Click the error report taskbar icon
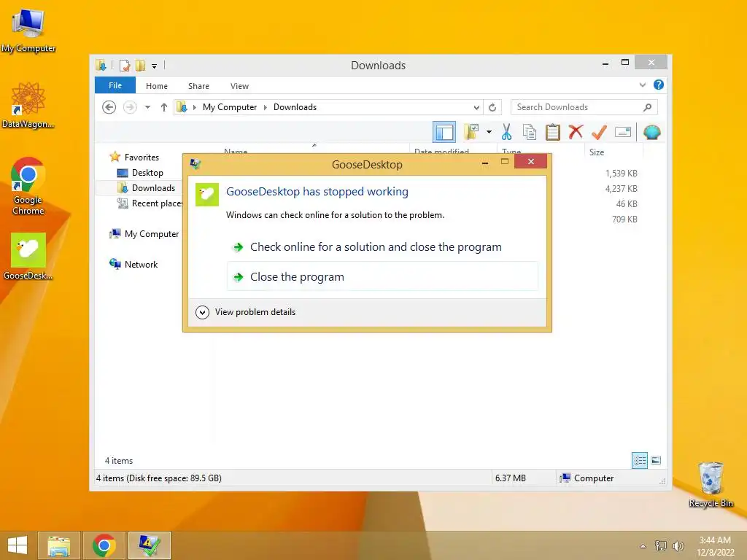Image resolution: width=747 pixels, height=560 pixels. coord(149,545)
